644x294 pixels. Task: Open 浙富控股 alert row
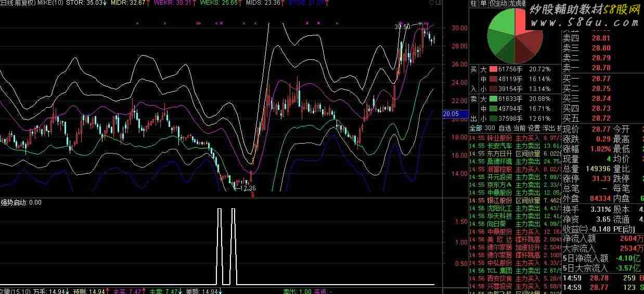(x=515, y=169)
